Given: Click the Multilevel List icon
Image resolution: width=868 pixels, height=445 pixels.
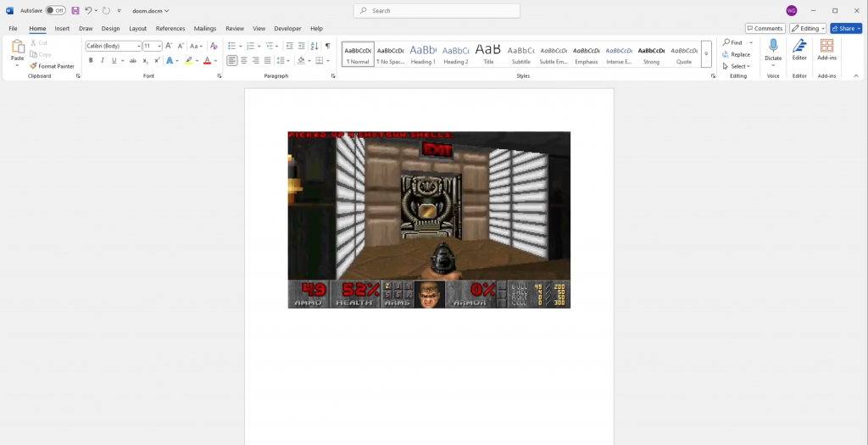Looking at the screenshot, I should [x=269, y=46].
